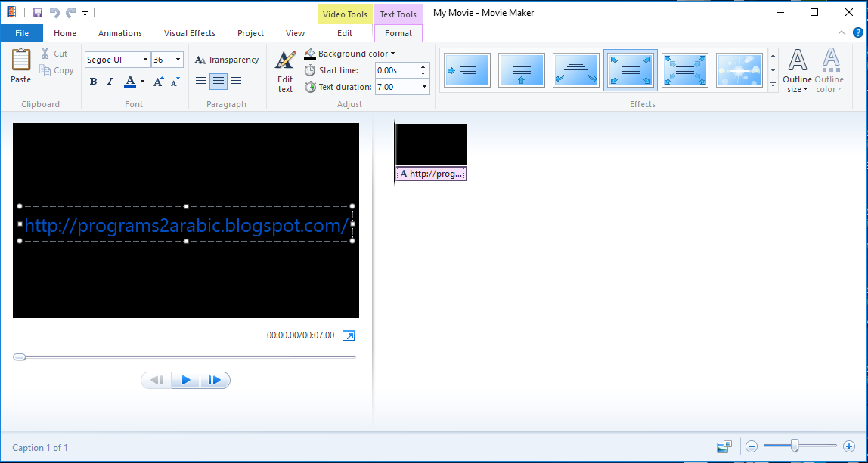Copy the selected text
The image size is (868, 463).
click(56, 70)
